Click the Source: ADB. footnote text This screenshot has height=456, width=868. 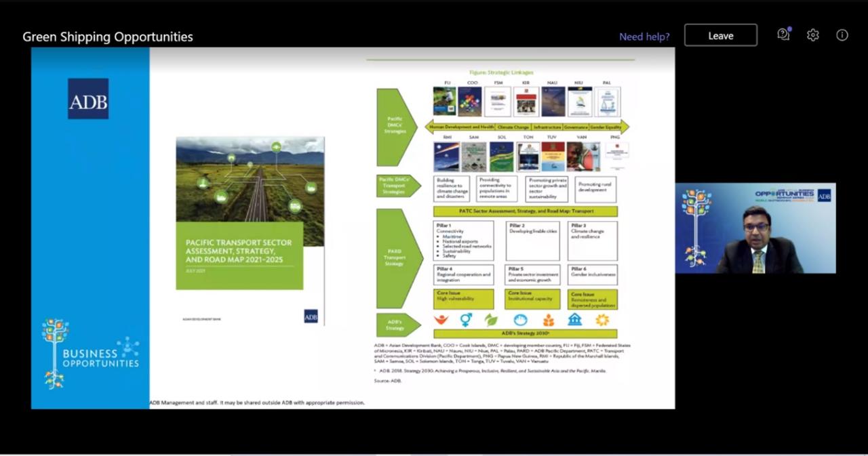click(388, 381)
